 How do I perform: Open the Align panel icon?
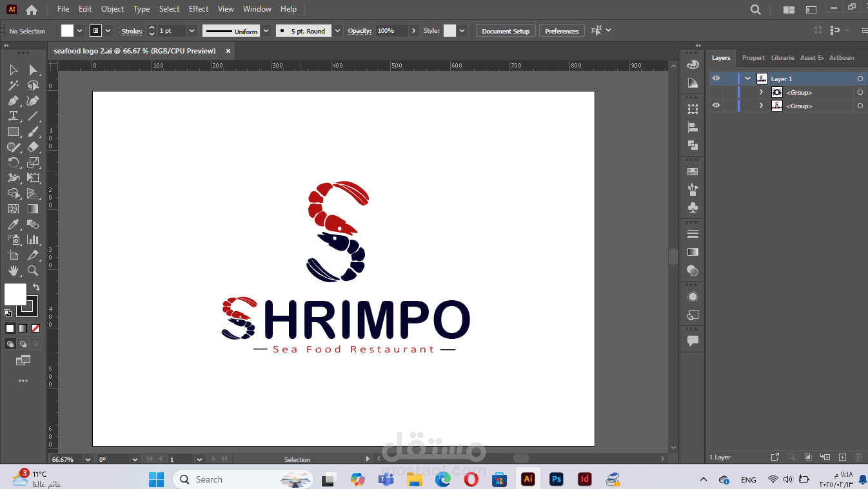[693, 128]
